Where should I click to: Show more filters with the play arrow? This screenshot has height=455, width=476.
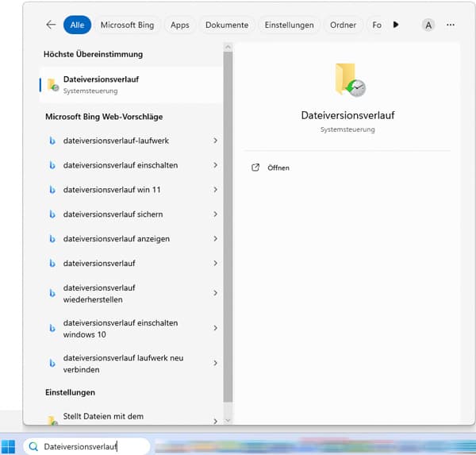pos(396,25)
